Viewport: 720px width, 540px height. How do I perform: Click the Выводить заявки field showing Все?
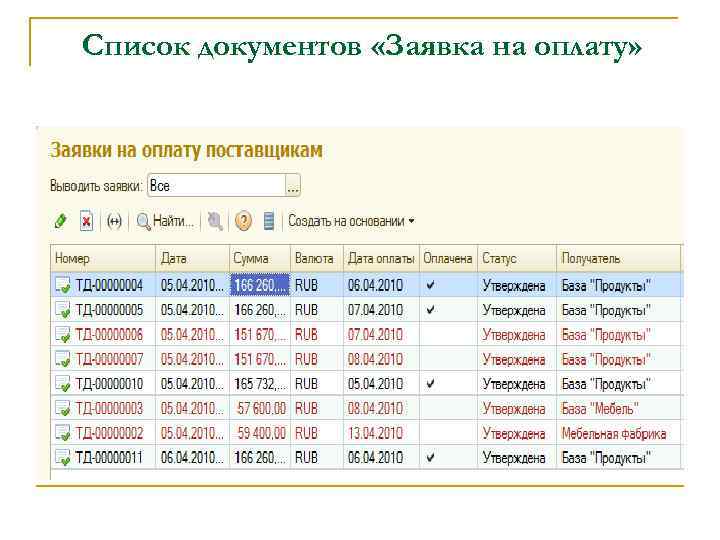216,186
